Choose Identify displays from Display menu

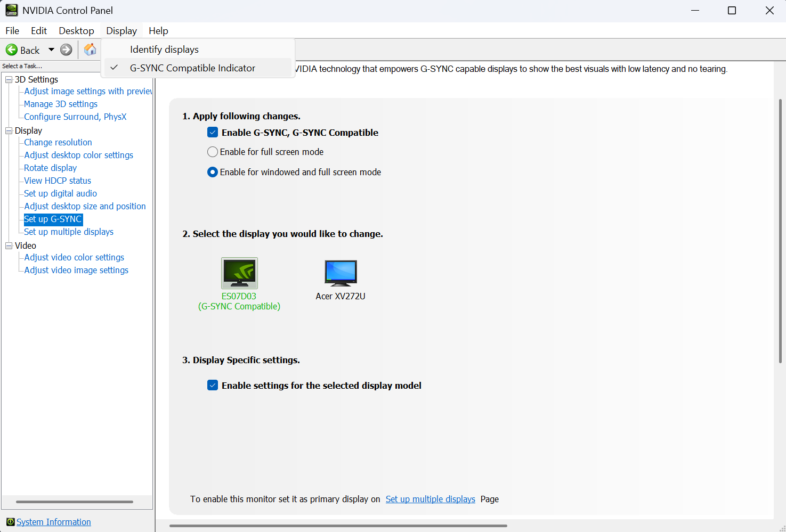198,50
